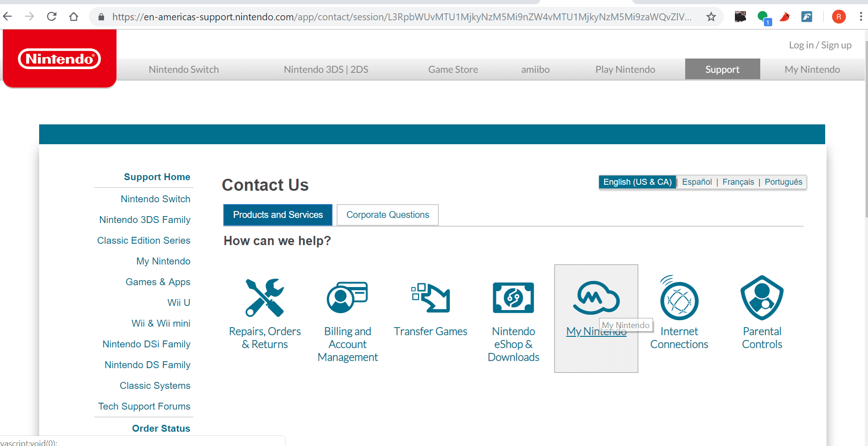
Task: Select English (US & CA) language
Action: (637, 182)
